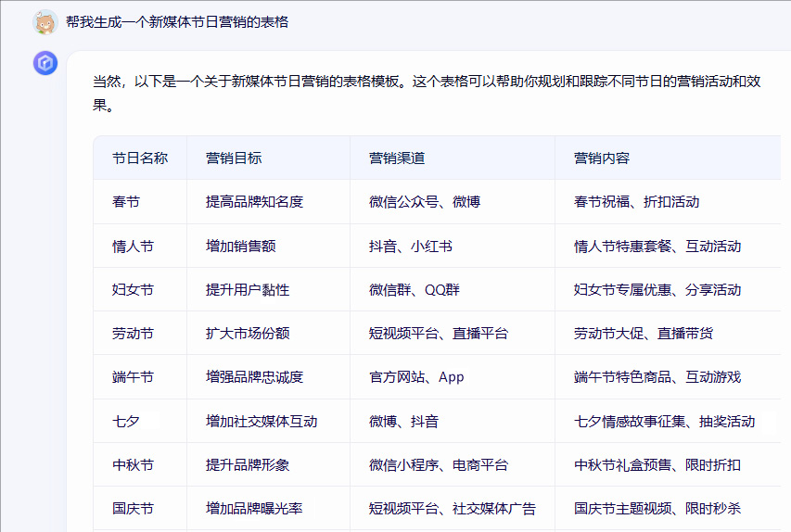Click the 营销内容 column header
This screenshot has height=532, width=791.
(x=602, y=158)
